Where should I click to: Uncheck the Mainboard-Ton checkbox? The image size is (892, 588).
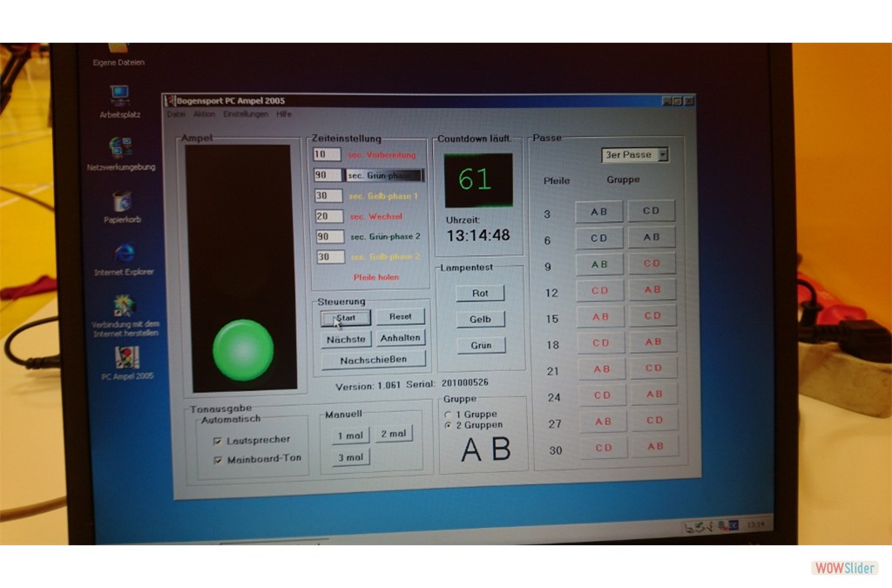click(x=218, y=459)
